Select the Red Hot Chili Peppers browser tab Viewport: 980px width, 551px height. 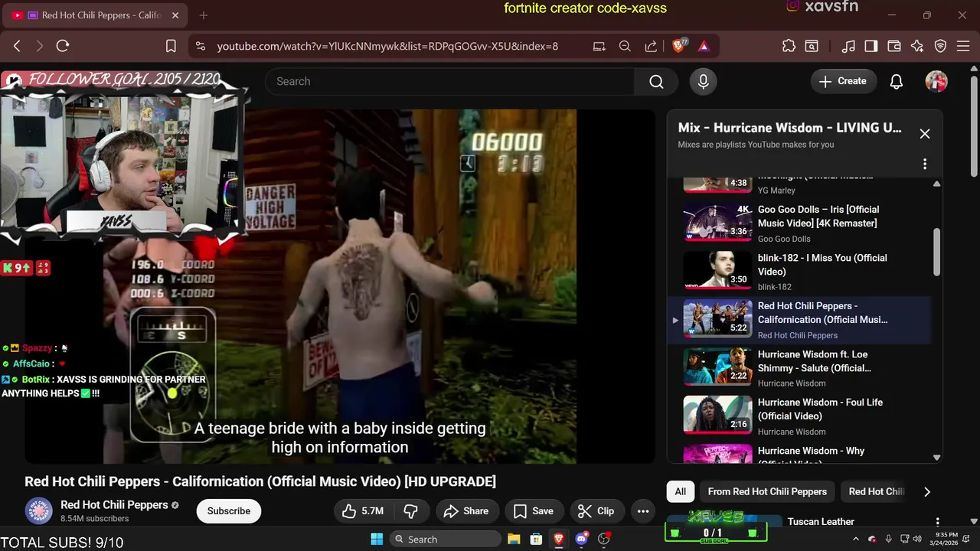tap(96, 15)
